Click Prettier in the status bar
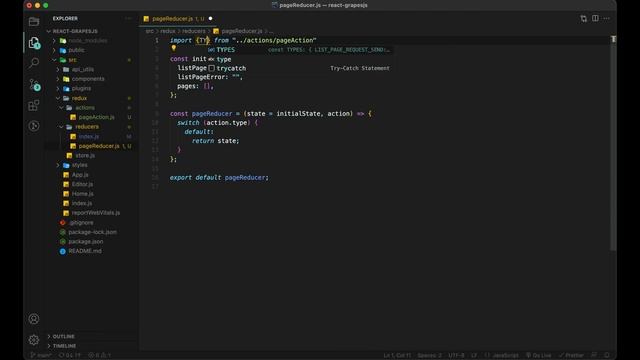 571,356
